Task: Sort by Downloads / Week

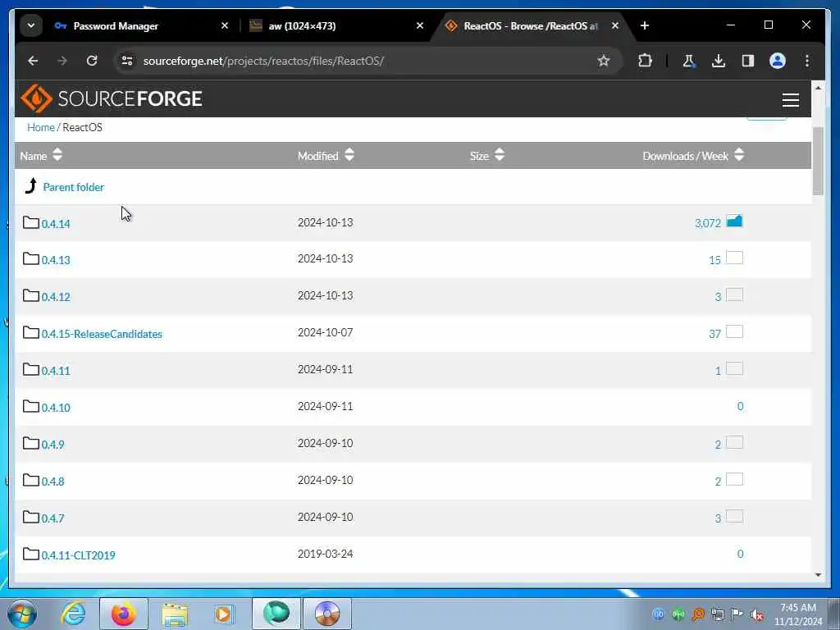Action: tap(693, 156)
